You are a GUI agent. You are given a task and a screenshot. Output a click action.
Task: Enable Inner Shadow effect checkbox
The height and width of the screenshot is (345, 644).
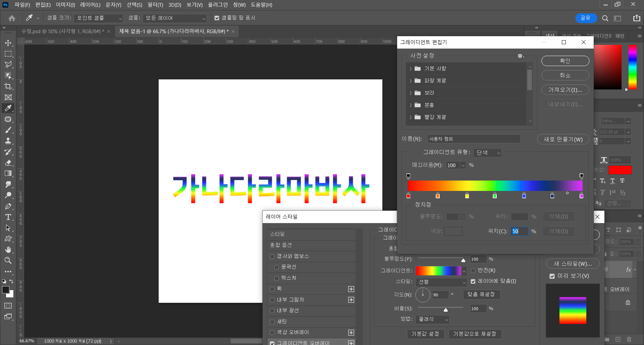(x=272, y=300)
